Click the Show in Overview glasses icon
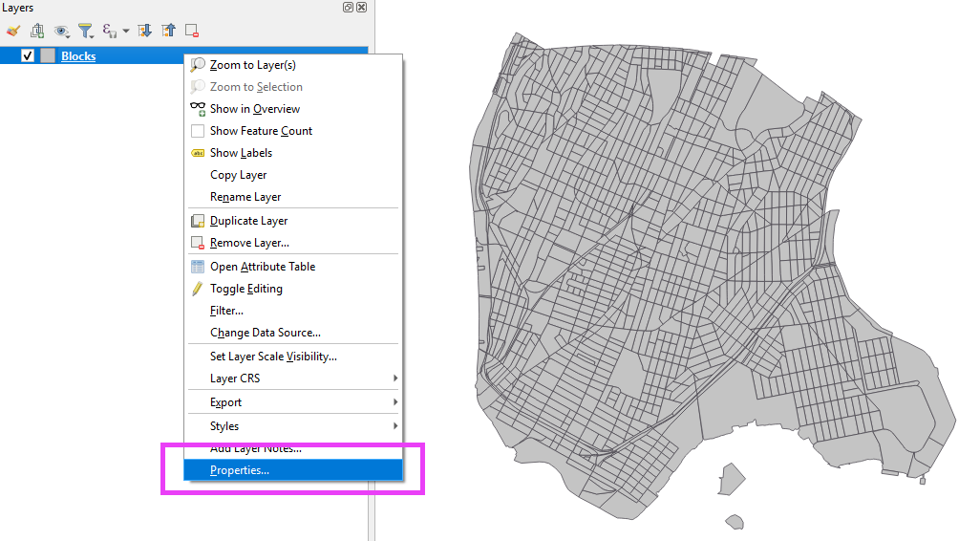 [198, 109]
